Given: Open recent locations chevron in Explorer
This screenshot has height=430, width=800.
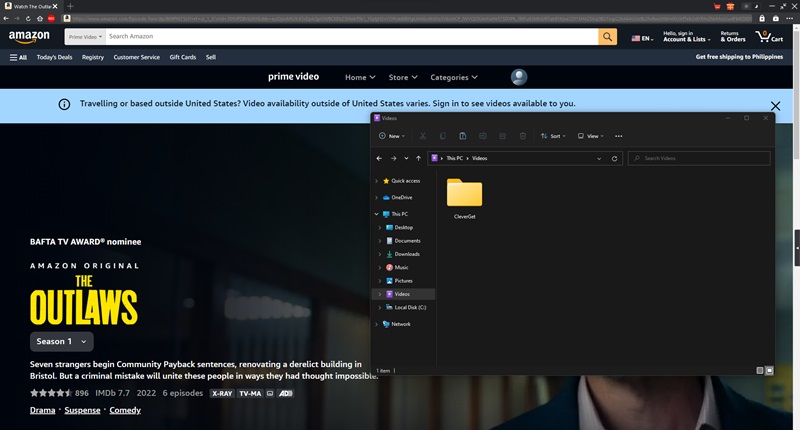Looking at the screenshot, I should pos(406,158).
